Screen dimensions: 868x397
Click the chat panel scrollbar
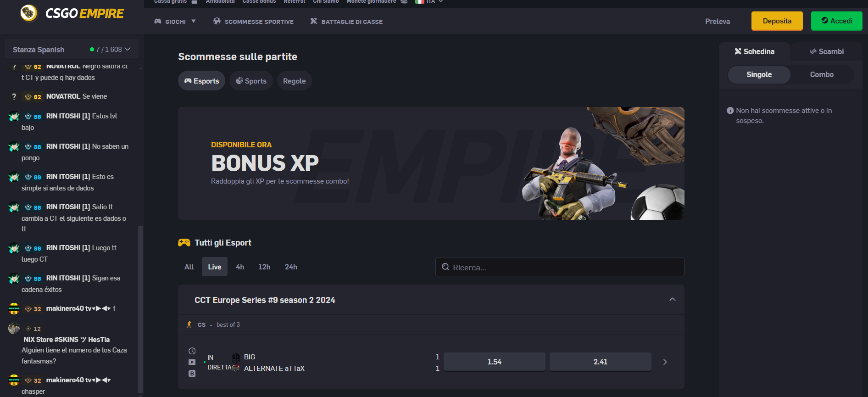[141, 310]
